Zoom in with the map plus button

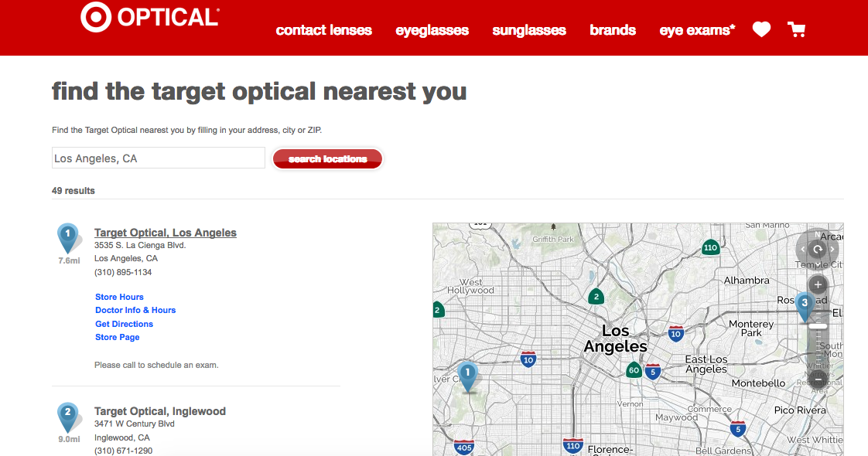click(x=818, y=284)
